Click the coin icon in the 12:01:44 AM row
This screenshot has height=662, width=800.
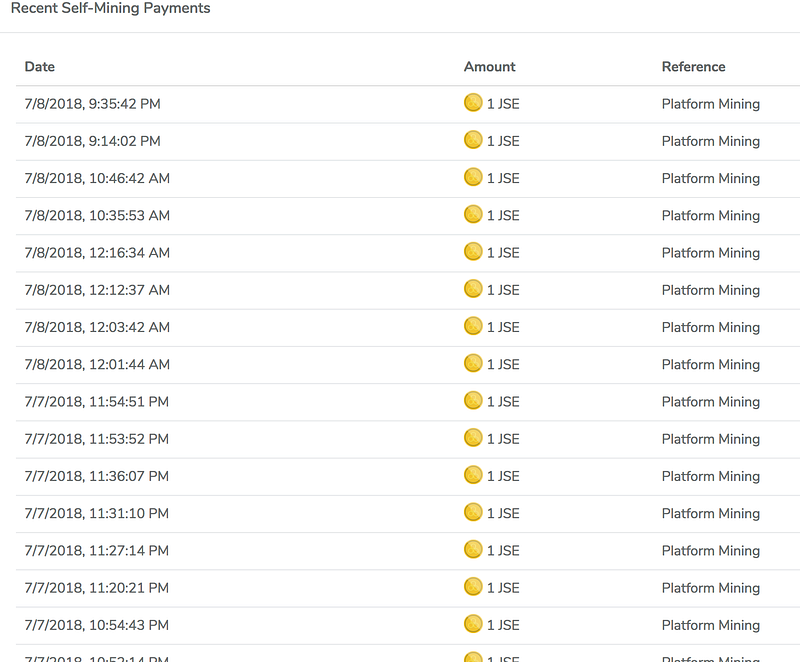click(x=473, y=363)
